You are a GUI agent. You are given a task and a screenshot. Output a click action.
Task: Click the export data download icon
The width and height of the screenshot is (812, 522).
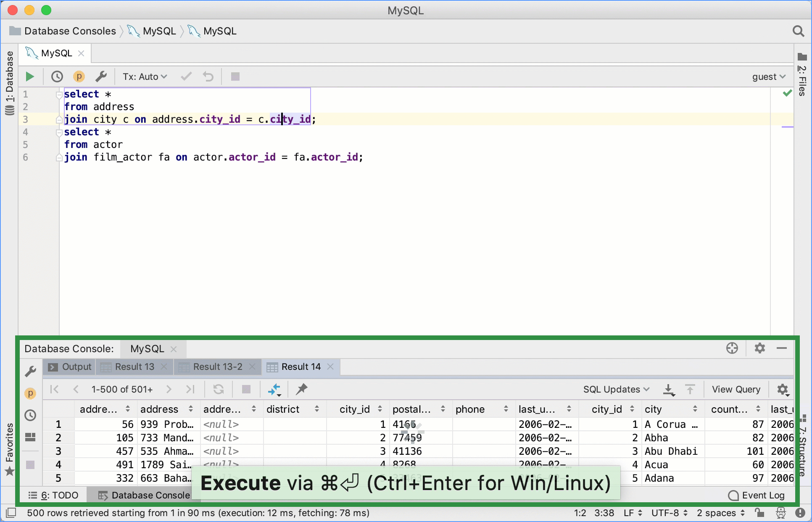(x=669, y=390)
